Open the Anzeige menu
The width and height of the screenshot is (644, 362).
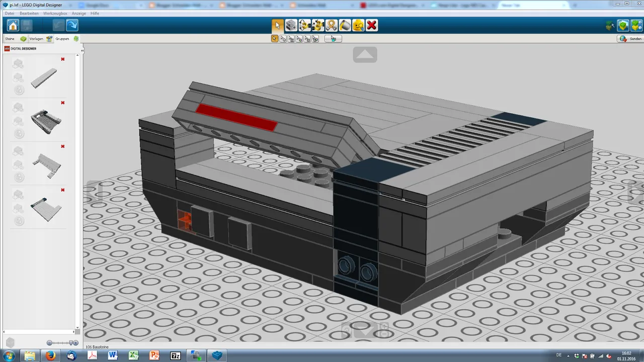point(78,13)
